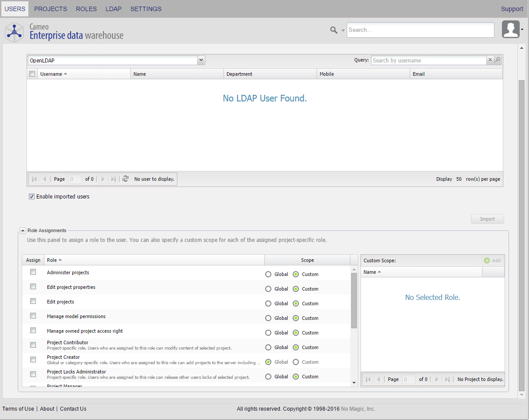Click the query search magnifier button
Screen dimensions: 529x420
(498, 60)
